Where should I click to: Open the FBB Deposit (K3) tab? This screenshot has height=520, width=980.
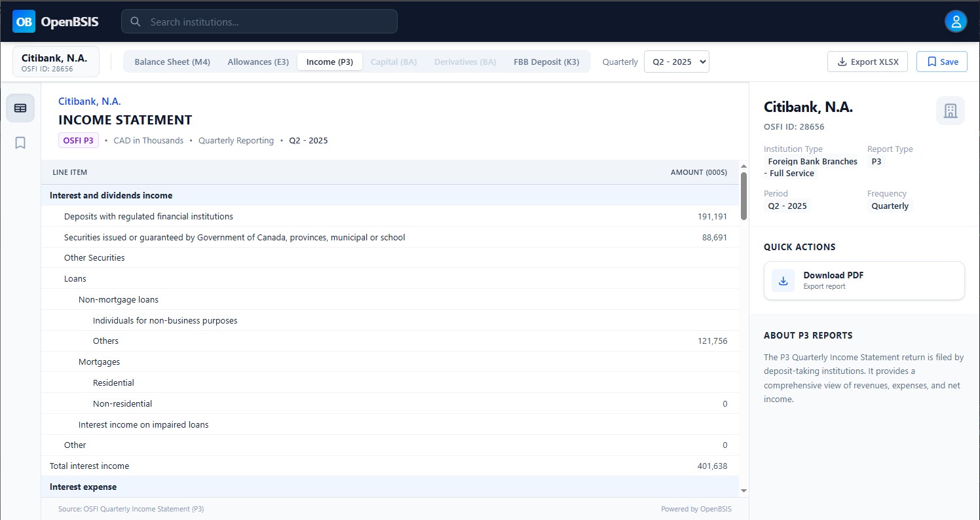pyautogui.click(x=546, y=62)
